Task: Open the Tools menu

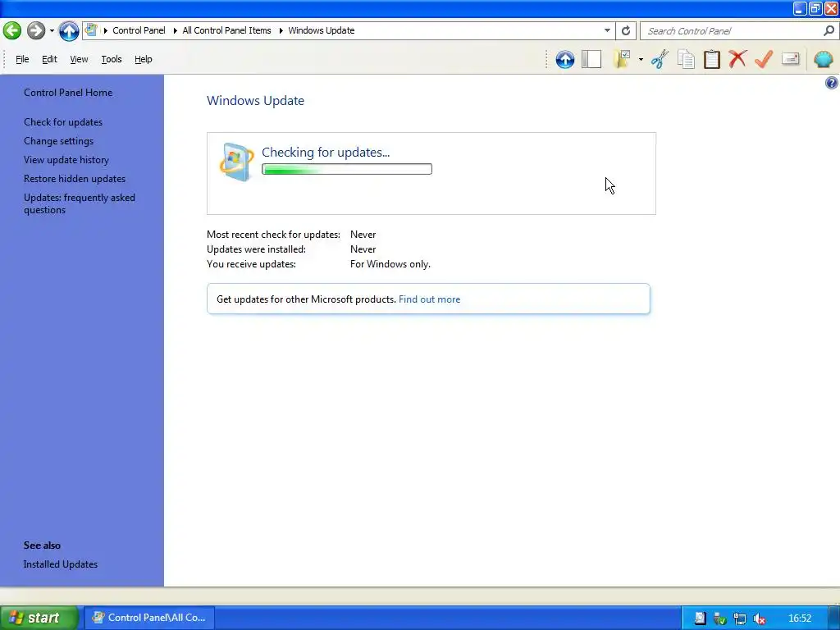Action: (112, 59)
